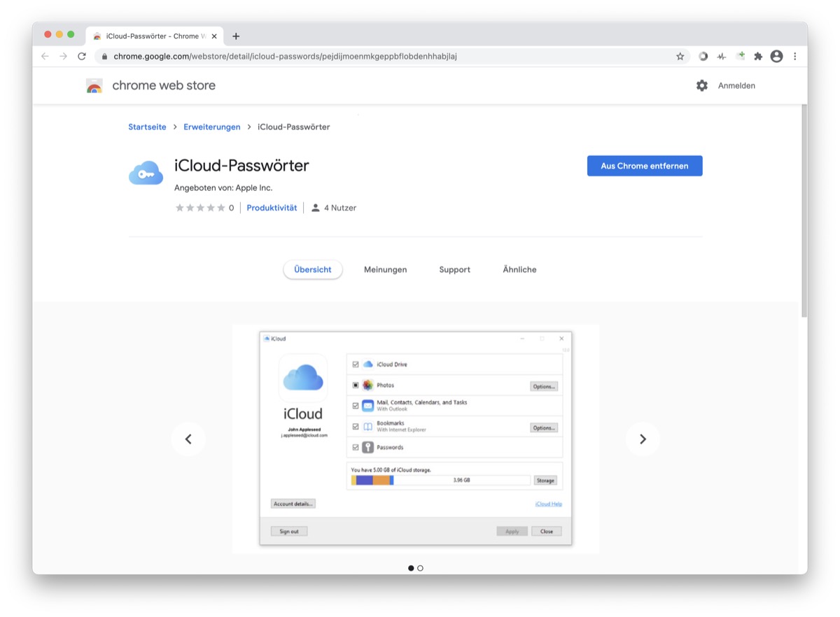Click the Erweiterungen breadcrumb link

point(212,127)
